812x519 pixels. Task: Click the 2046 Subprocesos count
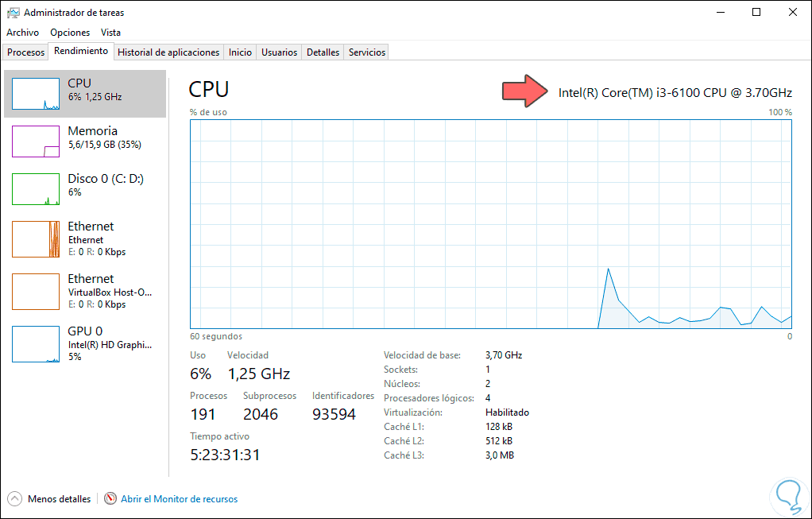[261, 414]
